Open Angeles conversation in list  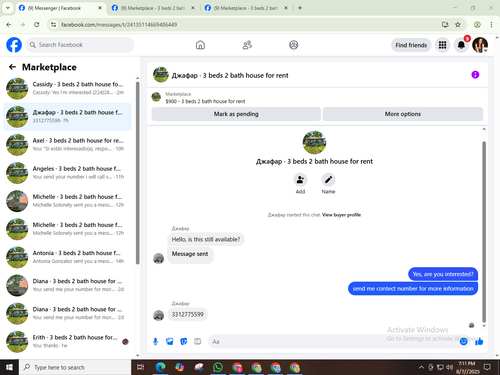point(68,173)
